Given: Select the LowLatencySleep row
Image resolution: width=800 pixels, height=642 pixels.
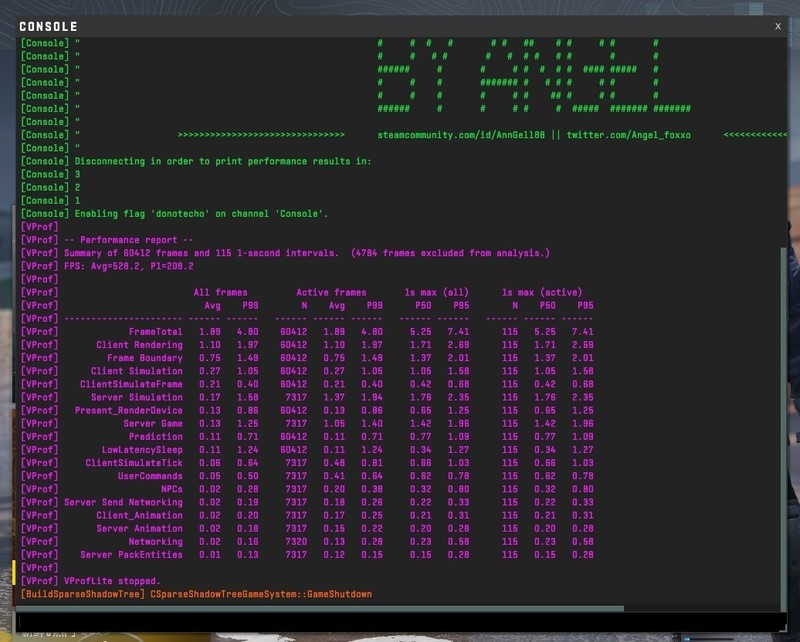Looking at the screenshot, I should point(142,450).
